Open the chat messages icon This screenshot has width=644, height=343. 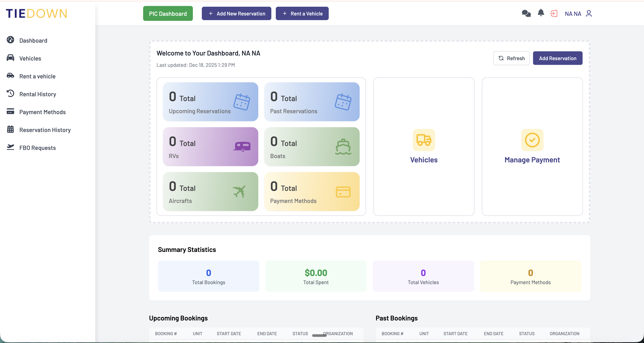(x=526, y=13)
